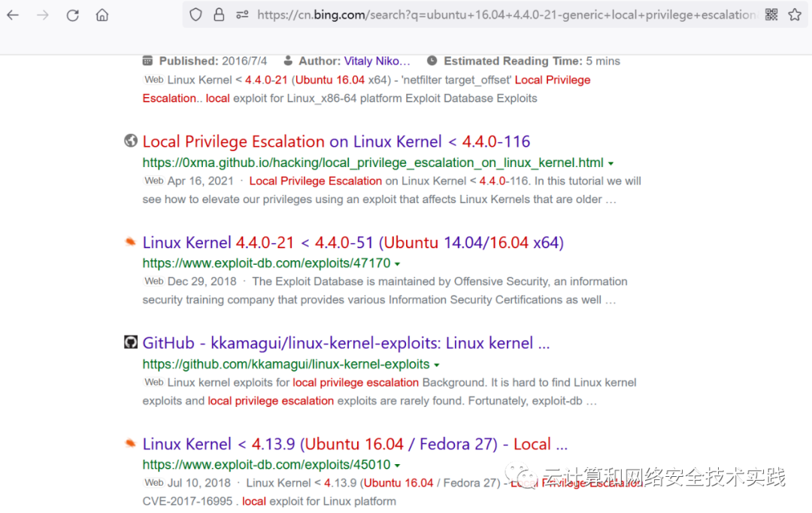The image size is (812, 513).
Task: Click the 'Apr 16, 2021' snippet date
Action: [201, 181]
